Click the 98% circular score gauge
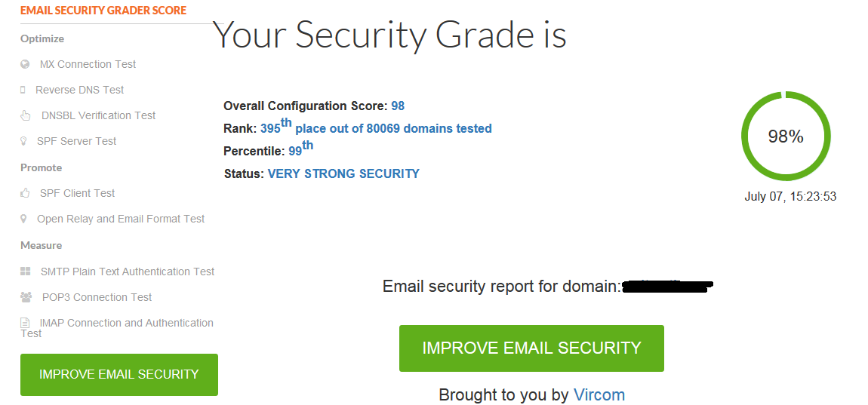This screenshot has height=405, width=868. 786,137
